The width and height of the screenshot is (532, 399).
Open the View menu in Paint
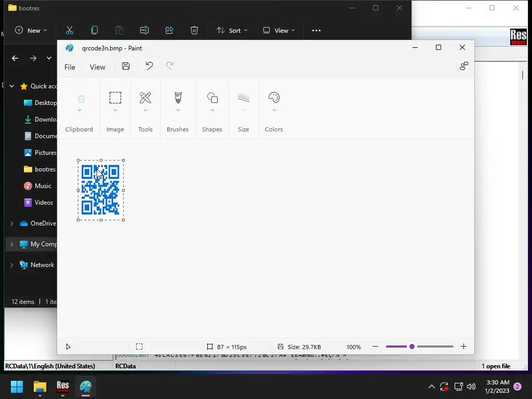pyautogui.click(x=97, y=67)
